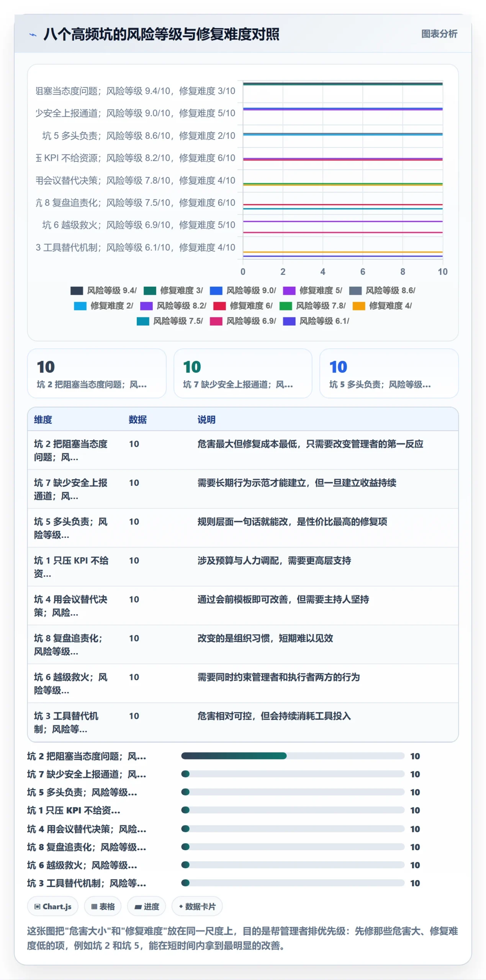This screenshot has width=486, height=980.
Task: Click the progress bar for 坑 2 把阻塞当态度问题
Action: click(293, 756)
